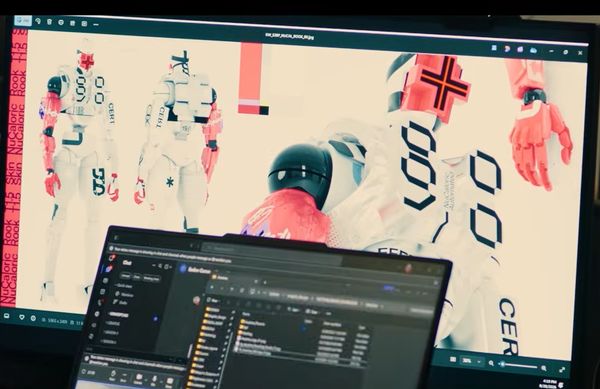Click the image dimensions in the status bar
The width and height of the screenshot is (600, 389).
[57, 321]
